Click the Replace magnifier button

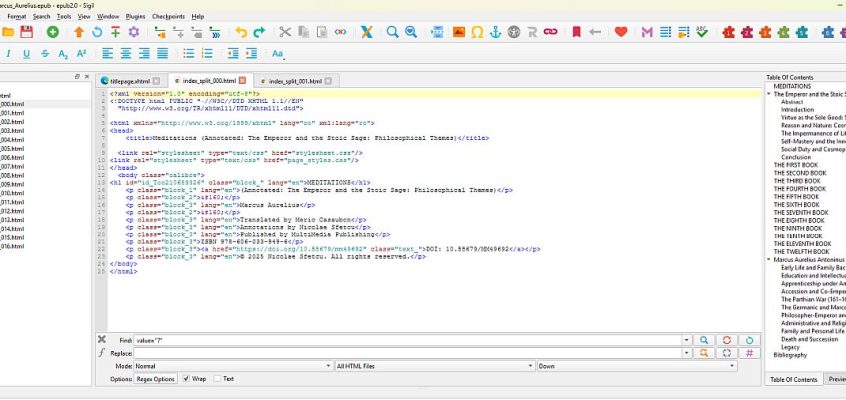pyautogui.click(x=704, y=353)
